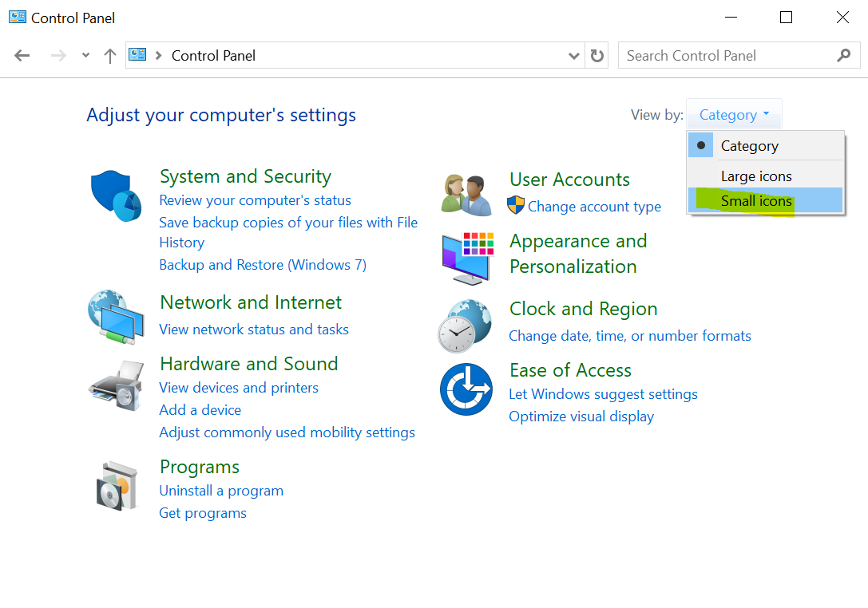Open the Clock and Region icon
Screen dimensions: 868x608
coord(465,326)
